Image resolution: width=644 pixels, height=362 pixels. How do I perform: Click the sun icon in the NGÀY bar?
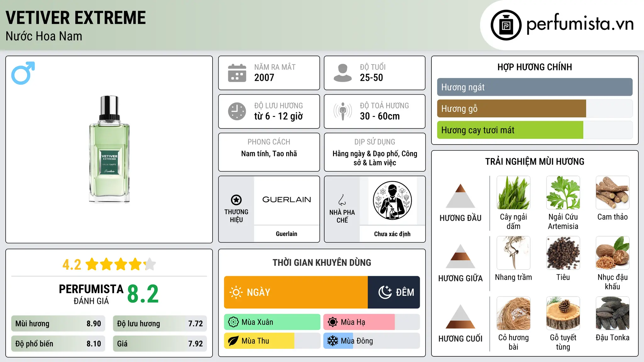click(x=236, y=292)
